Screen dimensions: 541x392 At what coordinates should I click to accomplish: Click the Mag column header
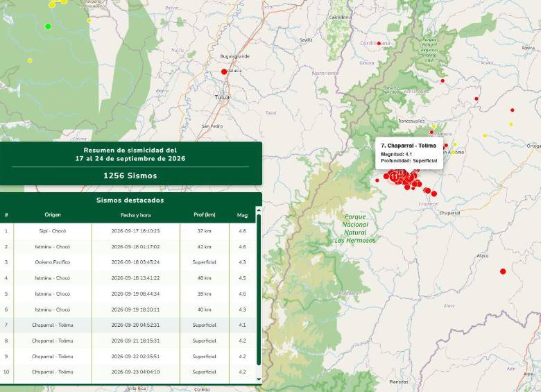(x=242, y=215)
